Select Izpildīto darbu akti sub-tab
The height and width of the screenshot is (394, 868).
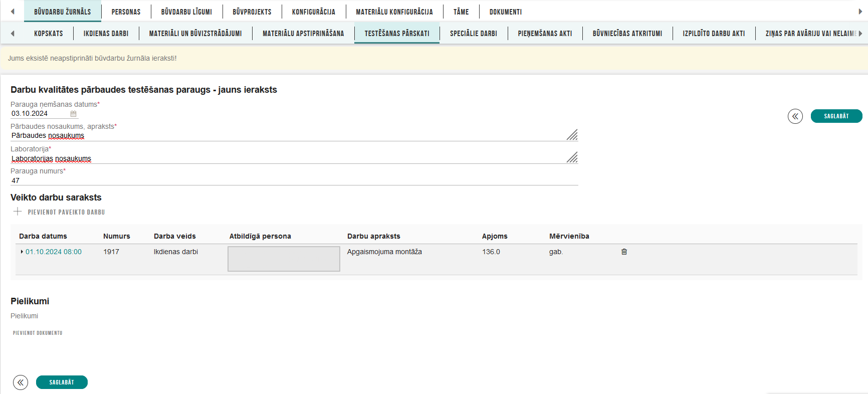coord(714,34)
